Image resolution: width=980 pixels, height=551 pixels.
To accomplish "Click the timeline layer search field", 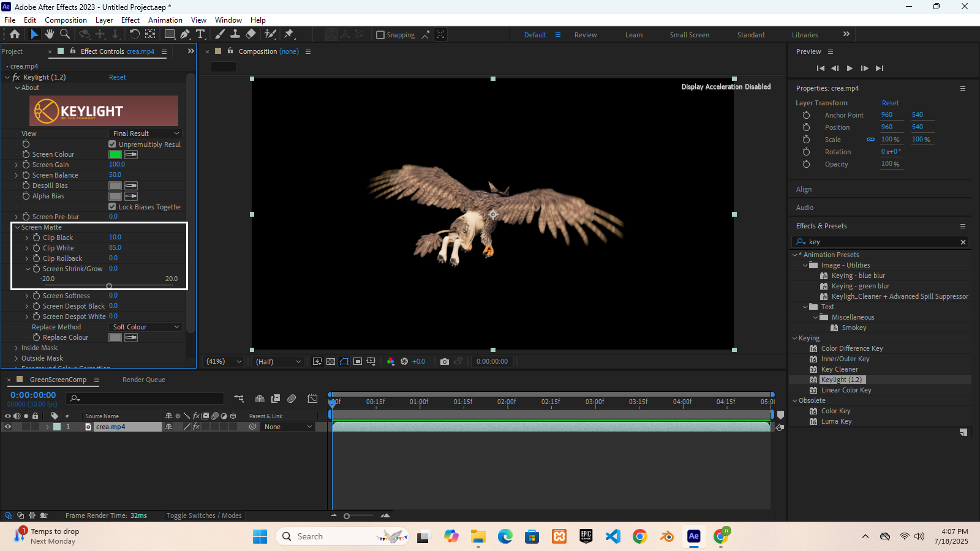I will 146,399.
